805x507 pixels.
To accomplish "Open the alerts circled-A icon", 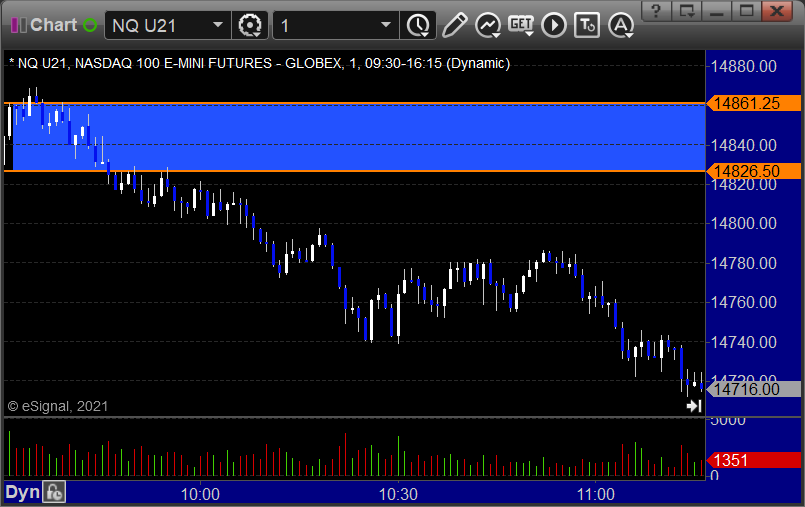I will click(621, 25).
